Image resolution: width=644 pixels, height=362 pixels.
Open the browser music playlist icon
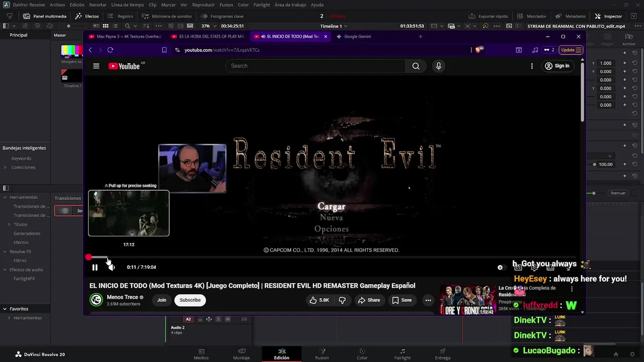tap(535, 50)
